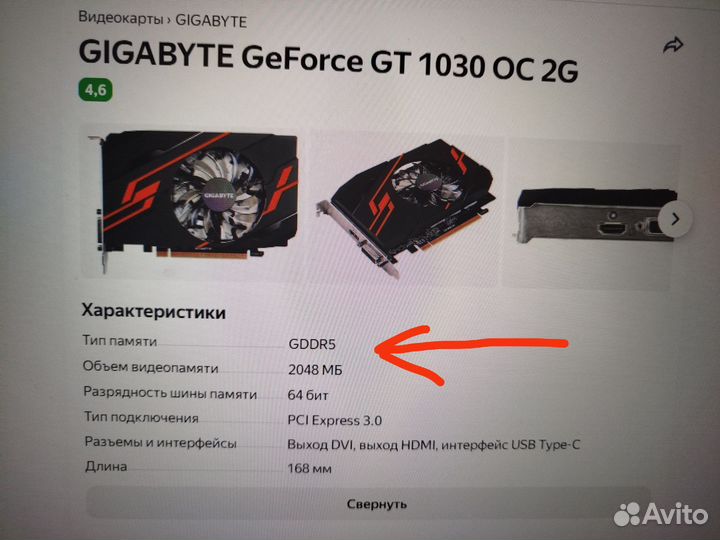Open the next image carousel arrow
The image size is (720, 540).
pyautogui.click(x=675, y=219)
